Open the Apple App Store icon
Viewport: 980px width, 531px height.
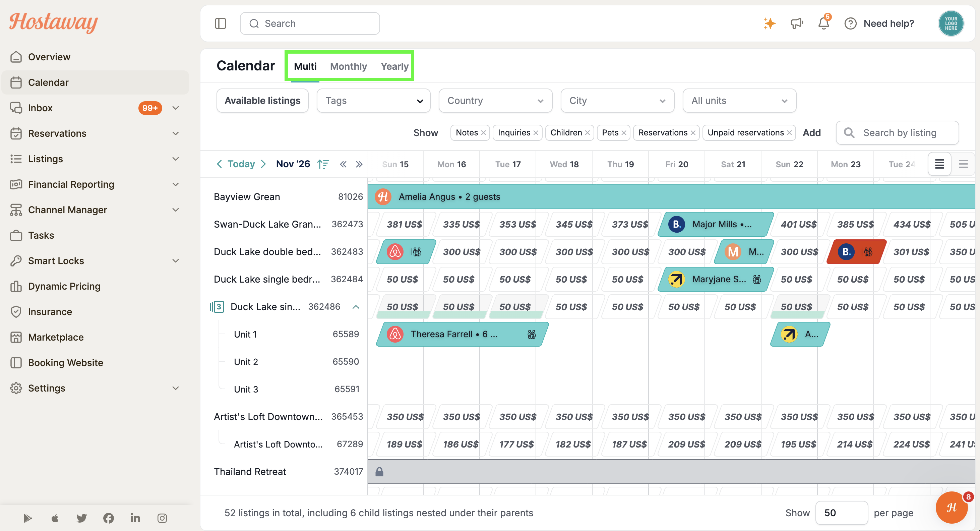coord(55,518)
